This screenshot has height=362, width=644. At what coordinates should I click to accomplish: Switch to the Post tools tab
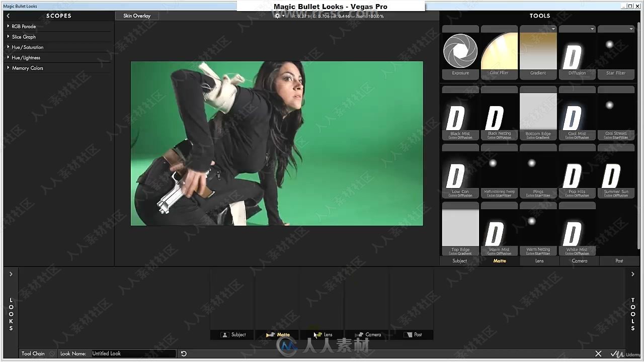click(619, 261)
